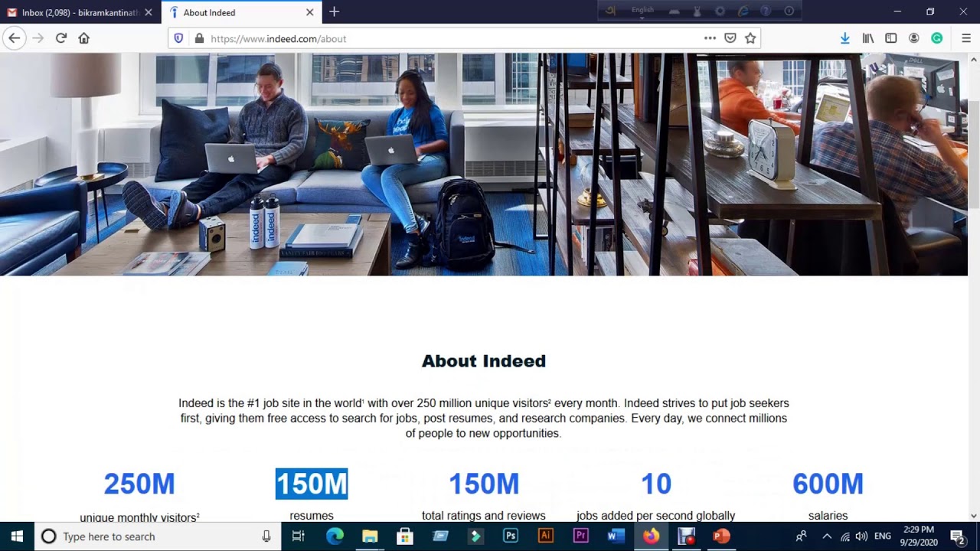Image resolution: width=980 pixels, height=551 pixels.
Task: Click the gear settings icon in the floating toolbar
Action: coord(720,11)
